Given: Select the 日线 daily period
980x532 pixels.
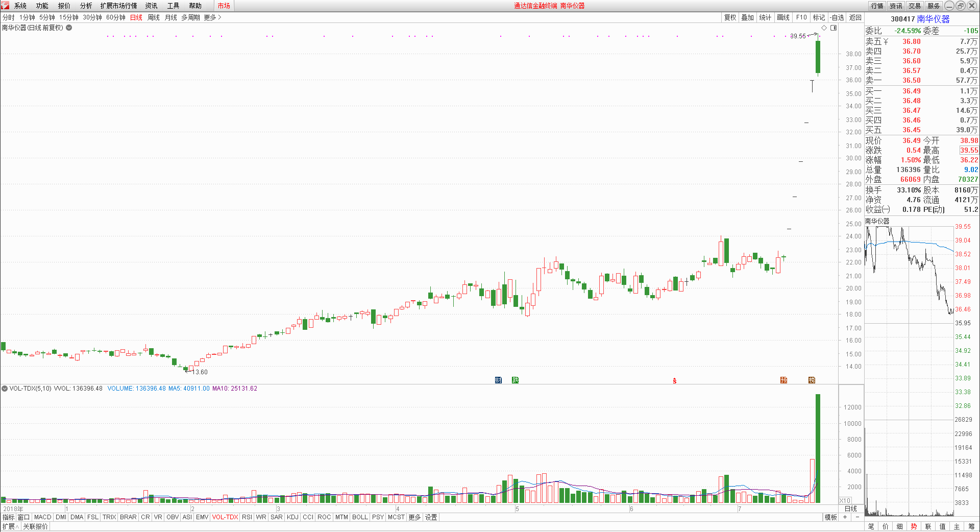Looking at the screenshot, I should point(136,17).
